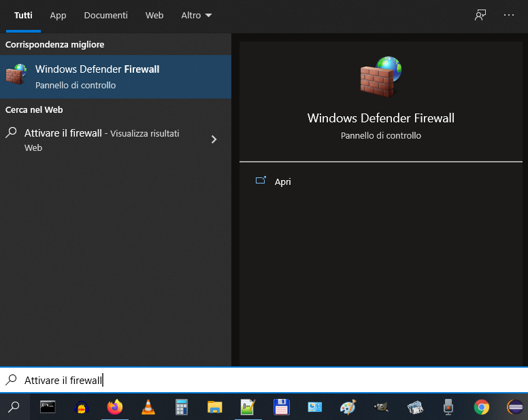Image resolution: width=528 pixels, height=420 pixels.
Task: Click the magnifier icon in the search box
Action: pos(11,380)
